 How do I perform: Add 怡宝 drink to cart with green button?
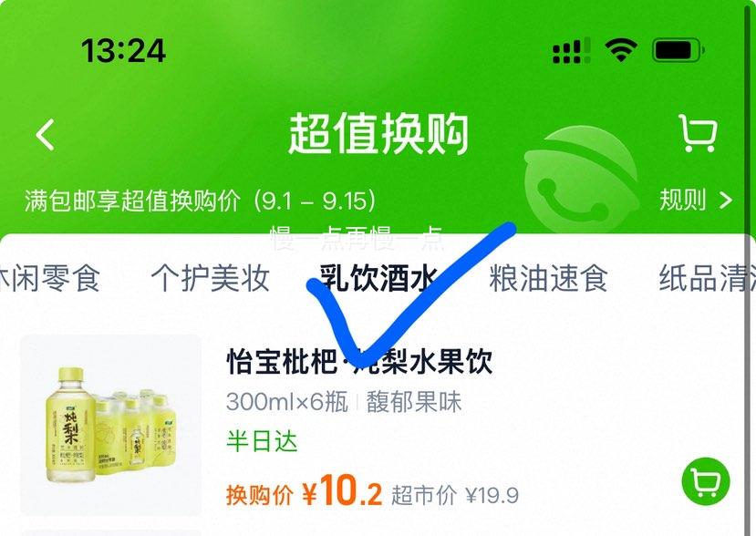tap(705, 481)
